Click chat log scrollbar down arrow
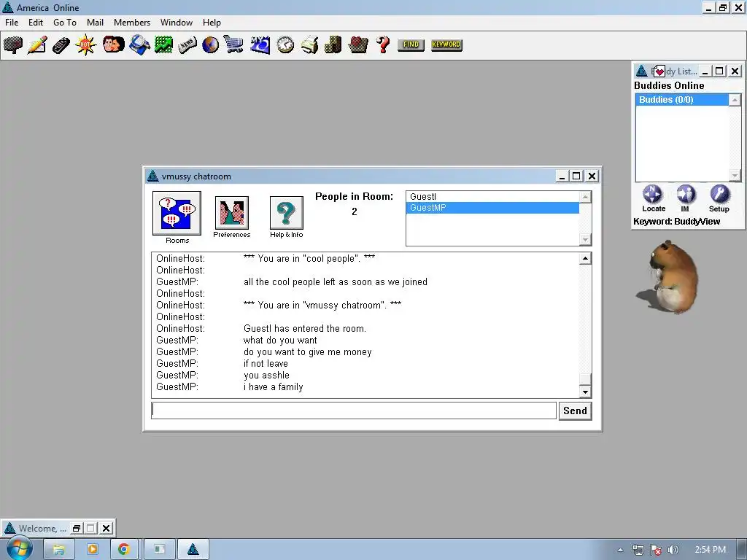Image resolution: width=747 pixels, height=560 pixels. click(x=585, y=392)
